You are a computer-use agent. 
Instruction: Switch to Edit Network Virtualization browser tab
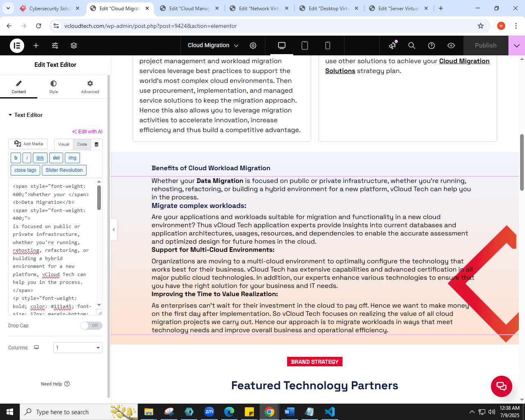click(x=259, y=8)
